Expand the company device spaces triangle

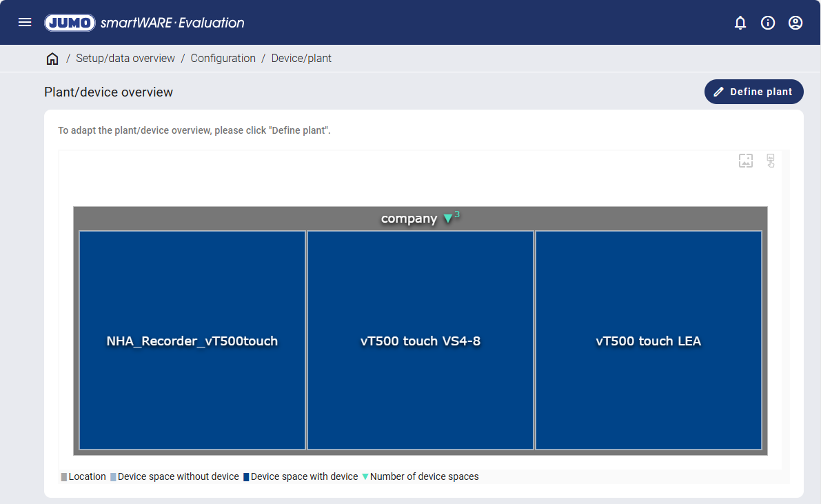click(448, 219)
